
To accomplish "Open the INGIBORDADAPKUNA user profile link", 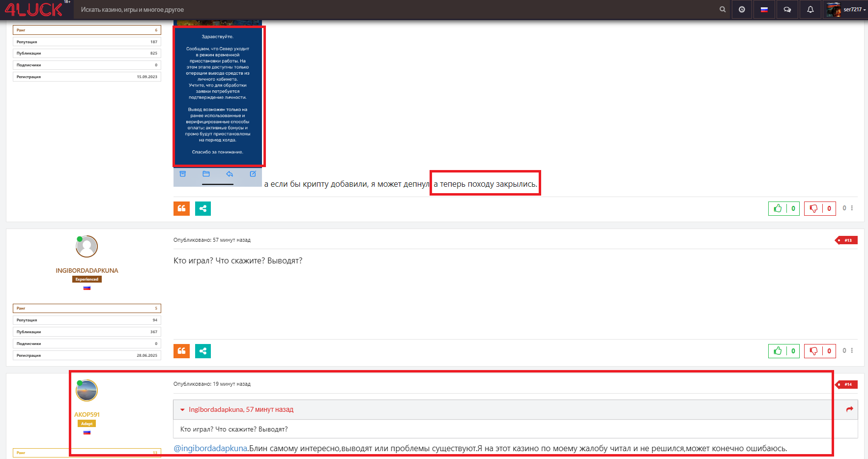I will tap(87, 271).
